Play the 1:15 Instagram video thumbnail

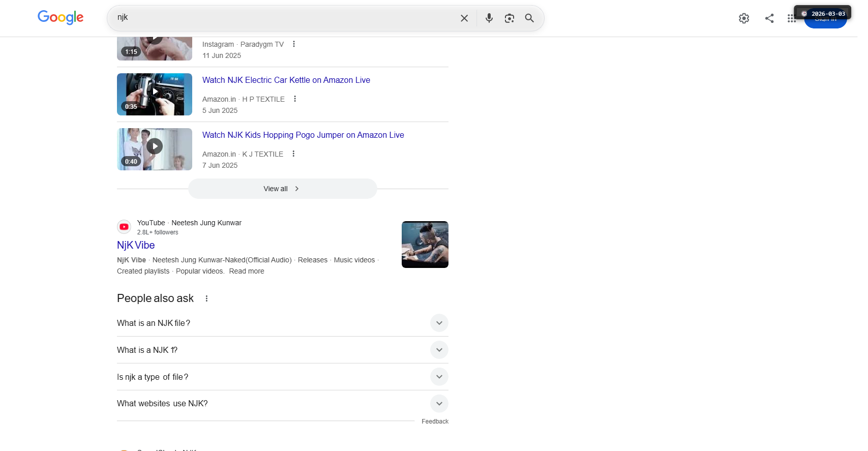click(155, 48)
